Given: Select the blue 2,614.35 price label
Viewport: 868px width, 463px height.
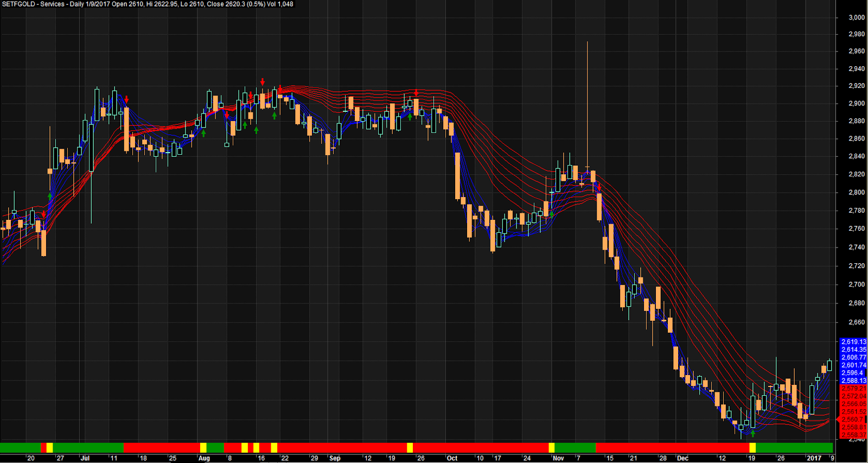Looking at the screenshot, I should 853,350.
